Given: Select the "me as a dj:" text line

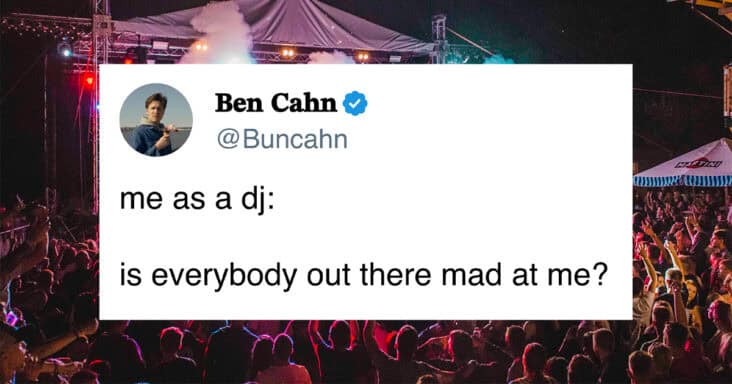Looking at the screenshot, I should [x=197, y=200].
